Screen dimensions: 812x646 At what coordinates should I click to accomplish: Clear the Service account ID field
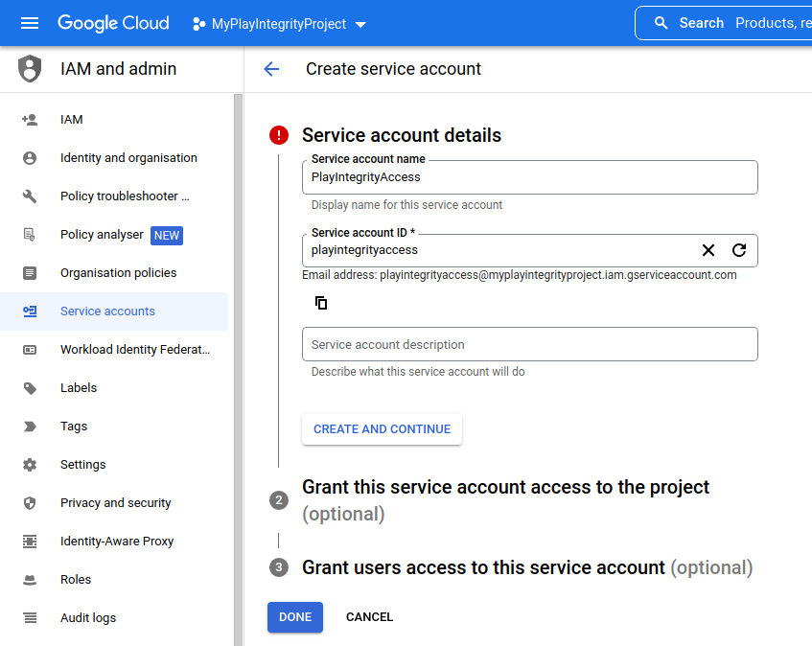[x=708, y=250]
